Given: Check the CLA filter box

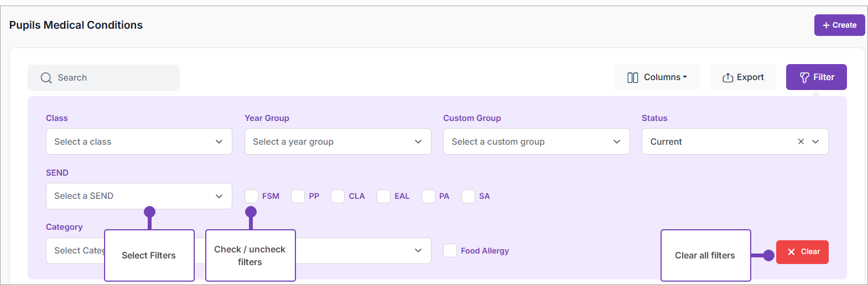Looking at the screenshot, I should [x=338, y=196].
